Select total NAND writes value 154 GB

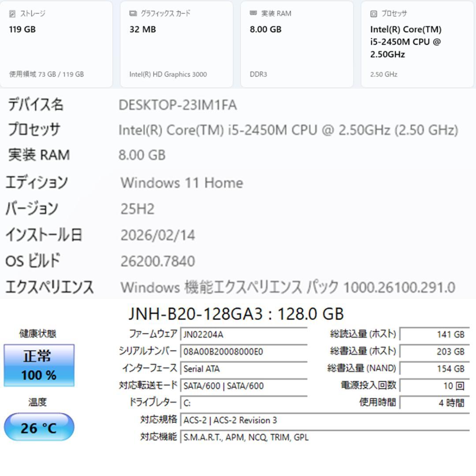435,368
